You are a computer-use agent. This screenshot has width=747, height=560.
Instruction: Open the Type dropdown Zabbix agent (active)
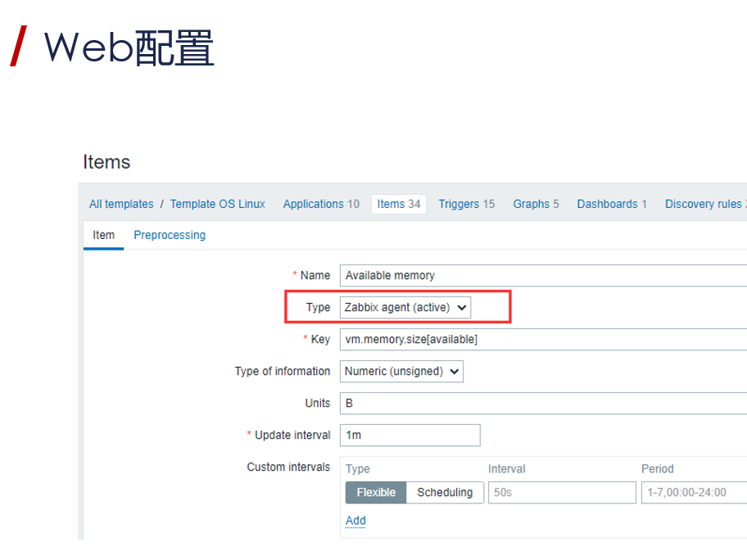point(405,308)
